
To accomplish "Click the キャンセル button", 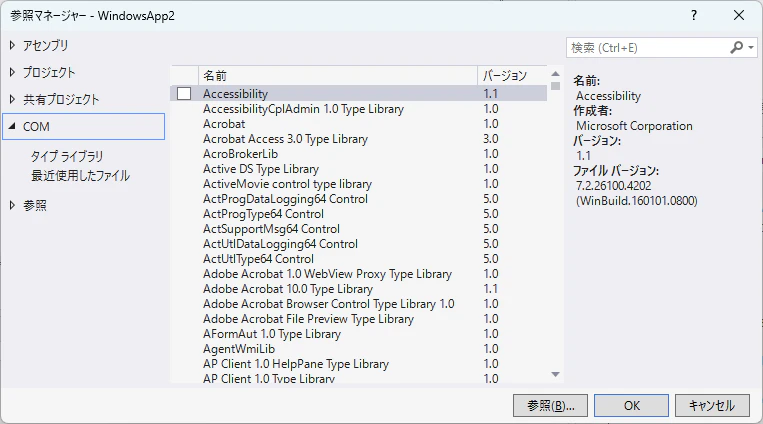I will pos(712,406).
